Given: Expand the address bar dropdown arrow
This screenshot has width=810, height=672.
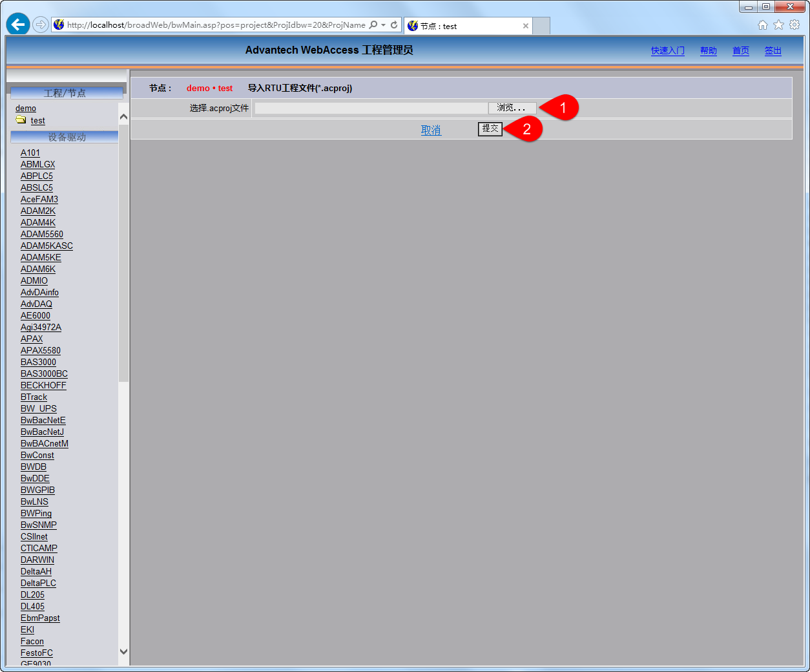Looking at the screenshot, I should 384,25.
